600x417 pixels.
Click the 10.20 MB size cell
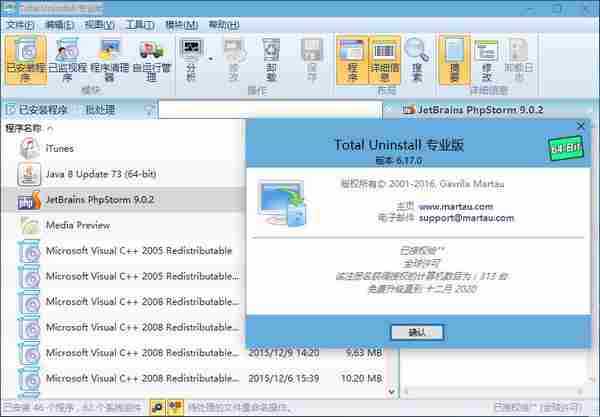tap(361, 379)
